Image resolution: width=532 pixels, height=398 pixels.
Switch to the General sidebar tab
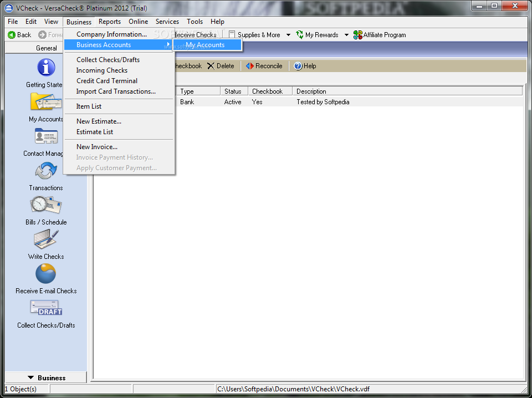pyautogui.click(x=46, y=48)
